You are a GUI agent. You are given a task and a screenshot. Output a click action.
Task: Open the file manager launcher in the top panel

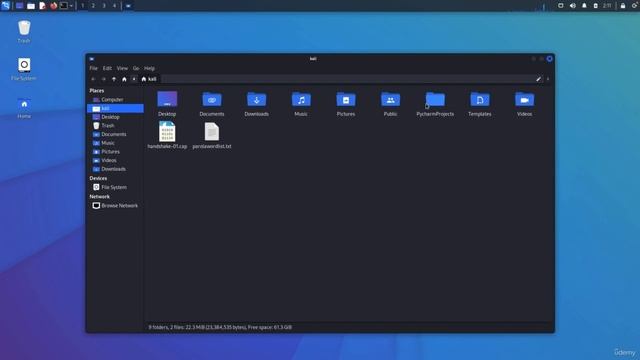click(31, 6)
